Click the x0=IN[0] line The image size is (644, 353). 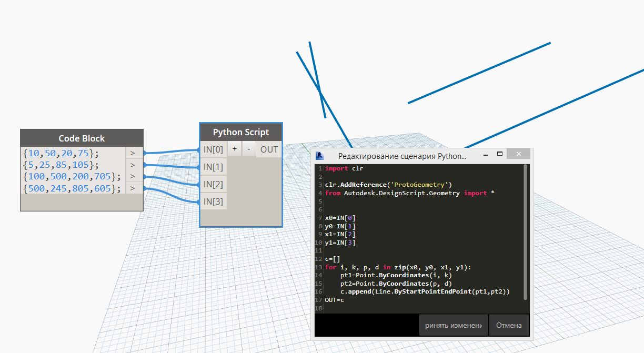point(340,218)
